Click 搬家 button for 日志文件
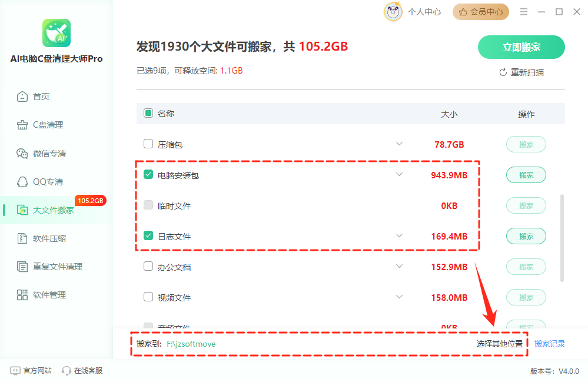 point(526,237)
